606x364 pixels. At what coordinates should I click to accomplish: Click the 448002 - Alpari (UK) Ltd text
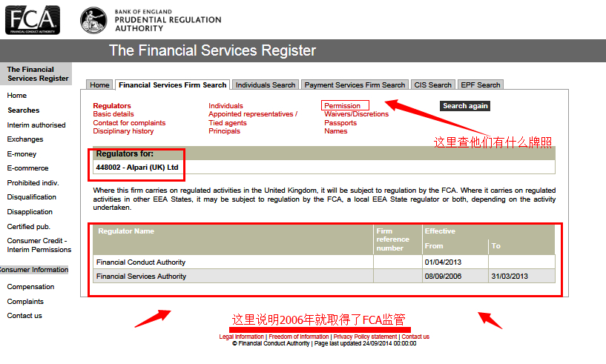[x=136, y=168]
